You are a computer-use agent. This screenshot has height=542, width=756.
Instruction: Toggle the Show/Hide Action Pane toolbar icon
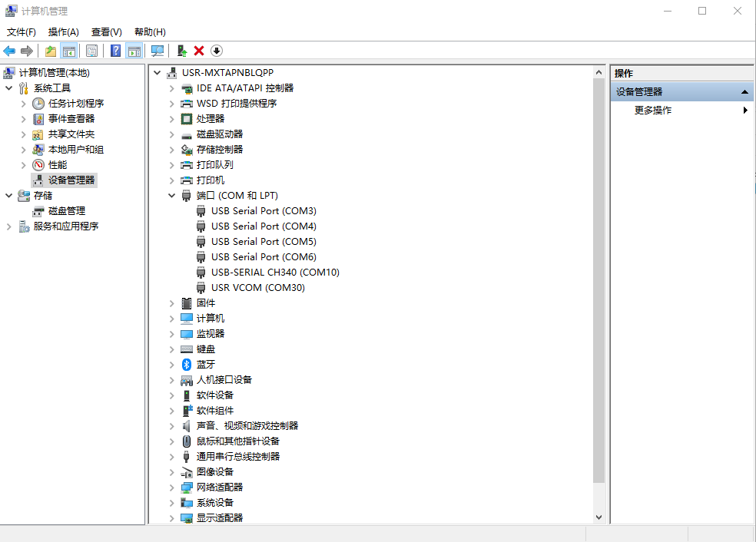point(134,51)
